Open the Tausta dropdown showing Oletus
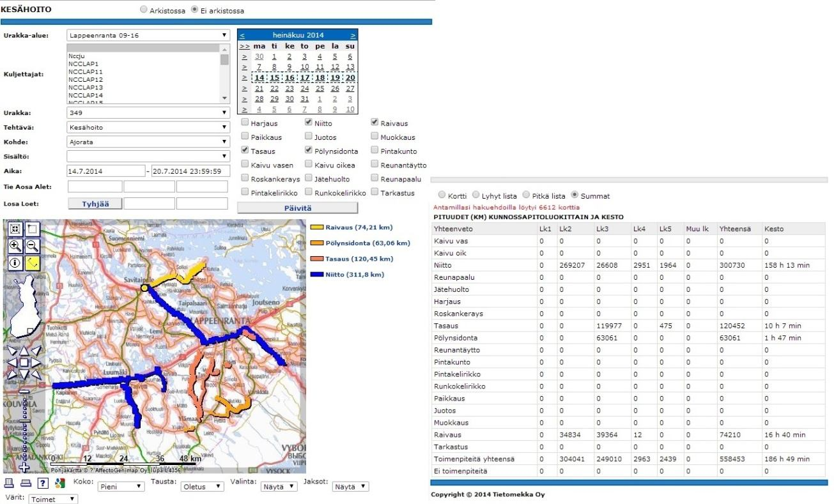Viewport: 834px width, 504px height. tap(201, 486)
